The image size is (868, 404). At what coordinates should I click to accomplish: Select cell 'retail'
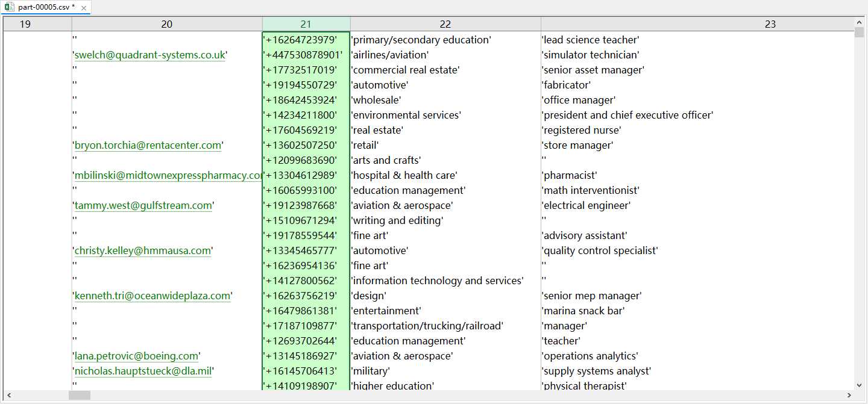coord(445,145)
